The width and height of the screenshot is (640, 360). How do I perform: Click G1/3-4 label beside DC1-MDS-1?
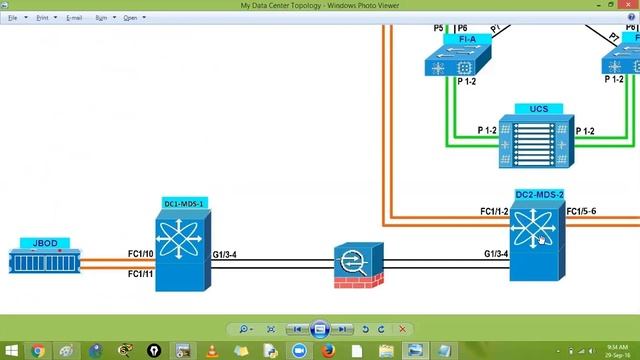click(x=224, y=255)
